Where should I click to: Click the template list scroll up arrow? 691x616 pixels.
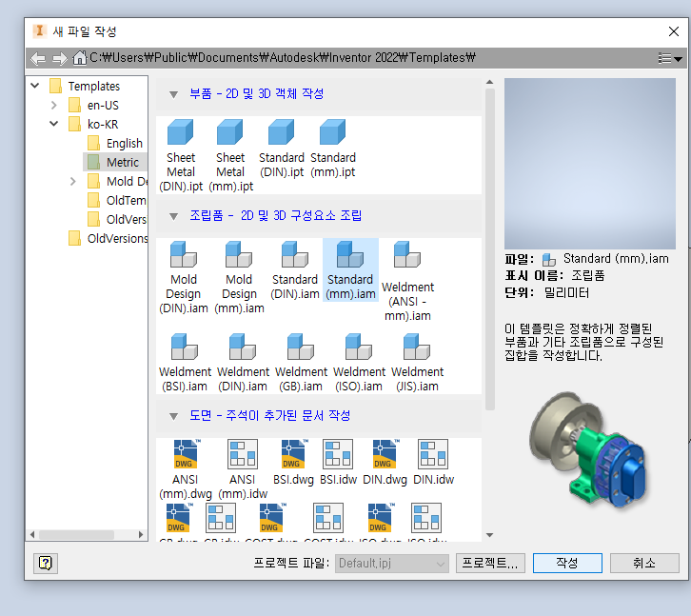pyautogui.click(x=489, y=82)
